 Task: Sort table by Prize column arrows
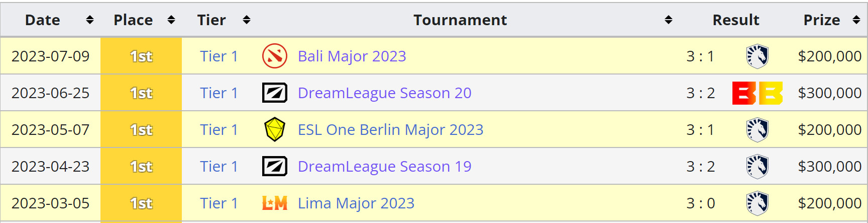coord(856,20)
